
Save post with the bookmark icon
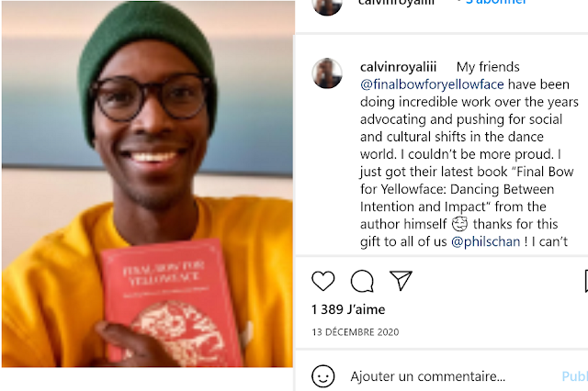pyautogui.click(x=586, y=281)
